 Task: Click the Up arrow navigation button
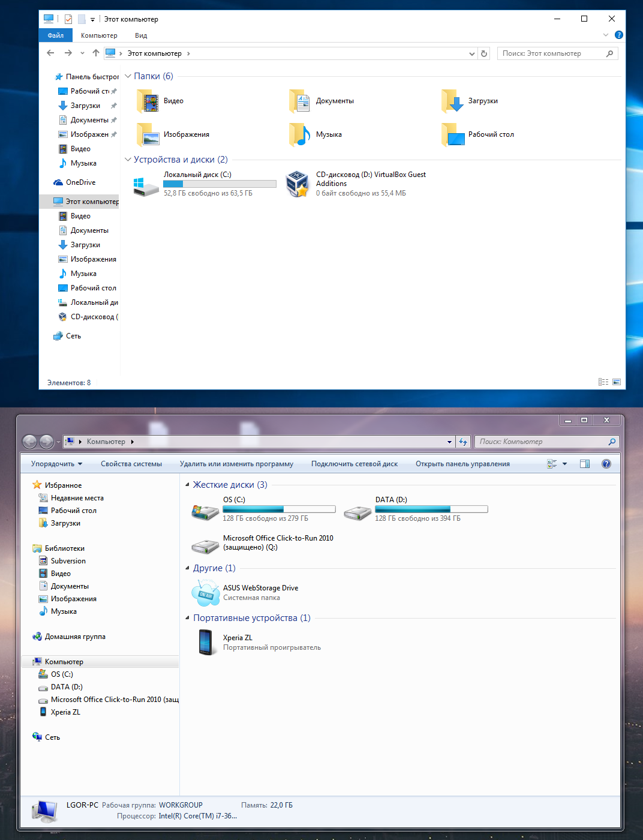tap(96, 53)
